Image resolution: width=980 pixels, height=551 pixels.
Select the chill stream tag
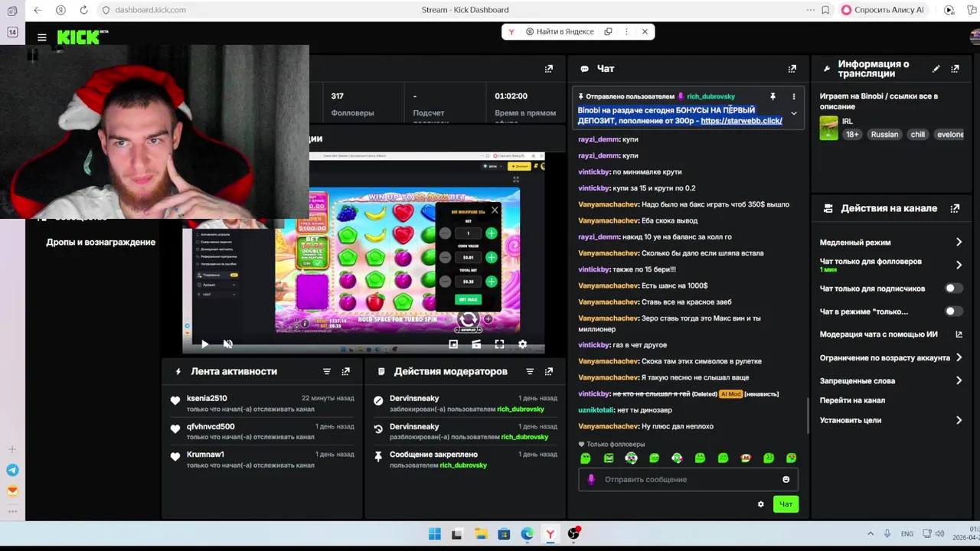click(x=918, y=135)
